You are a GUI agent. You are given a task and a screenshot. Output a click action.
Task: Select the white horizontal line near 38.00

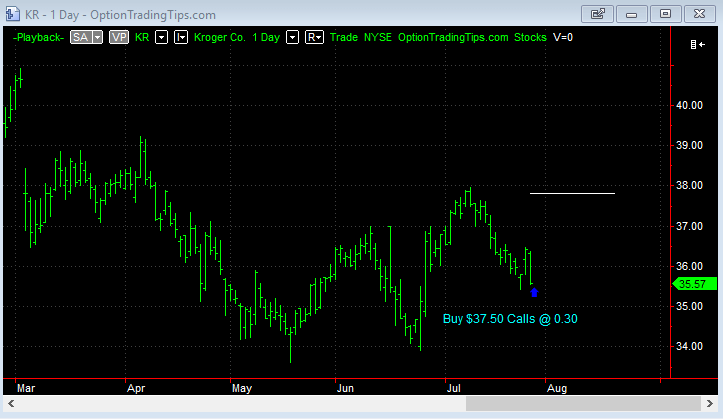(572, 194)
